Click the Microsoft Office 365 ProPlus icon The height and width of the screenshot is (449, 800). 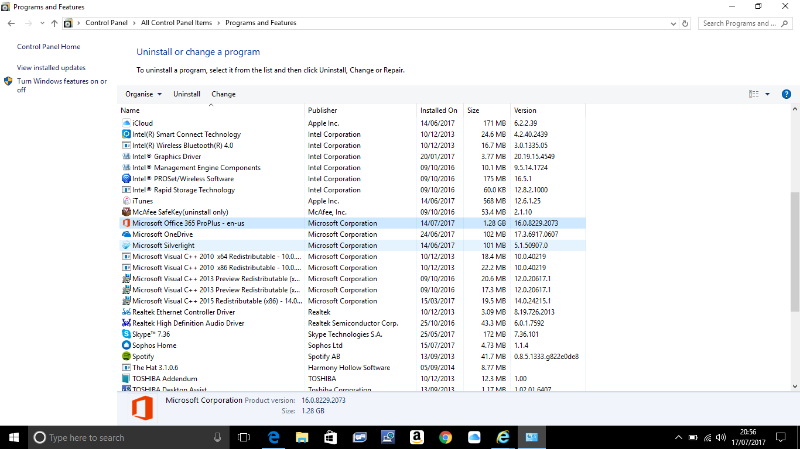[x=126, y=223]
